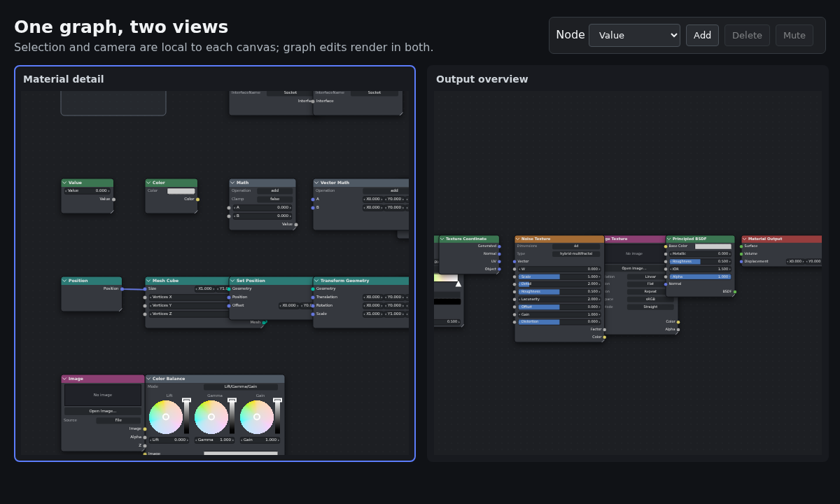
Task: Click Principled BSDF's IOR field
Action: pos(700,269)
